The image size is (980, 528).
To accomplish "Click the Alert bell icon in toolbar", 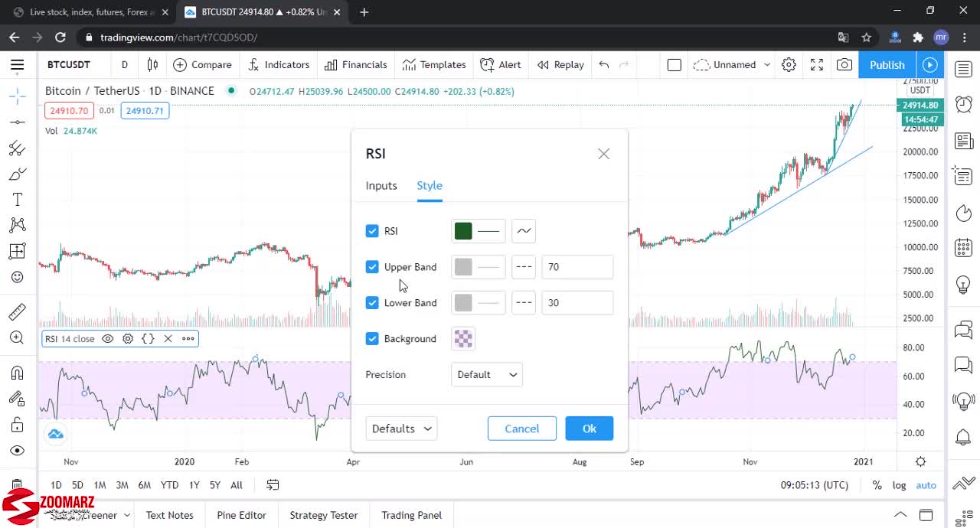I will pyautogui.click(x=487, y=65).
